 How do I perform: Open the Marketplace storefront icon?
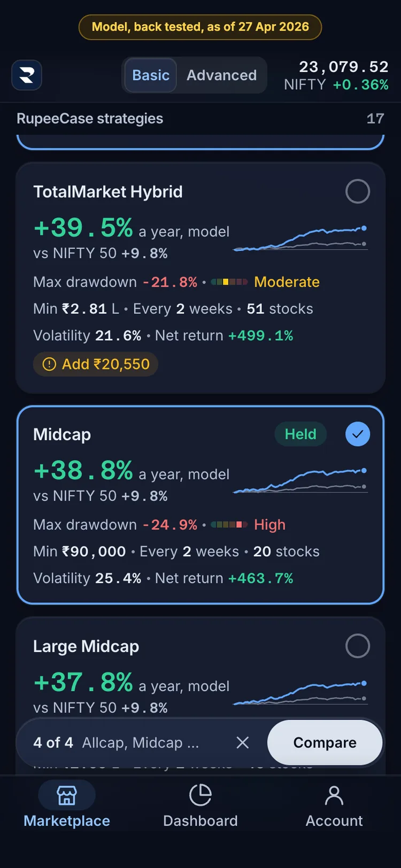pos(67,795)
